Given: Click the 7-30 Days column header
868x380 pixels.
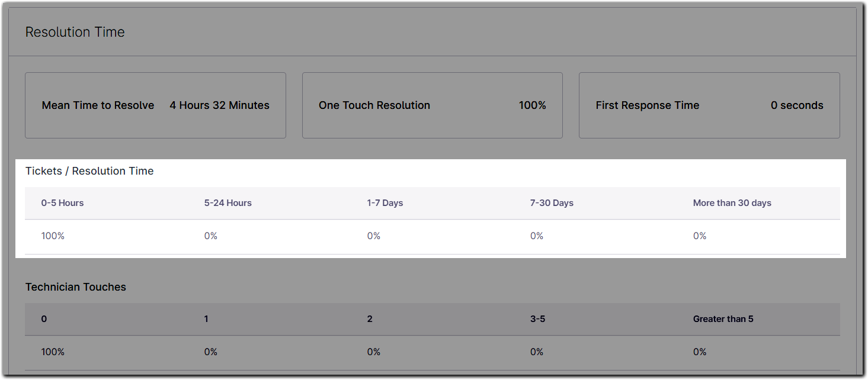Looking at the screenshot, I should coord(551,202).
